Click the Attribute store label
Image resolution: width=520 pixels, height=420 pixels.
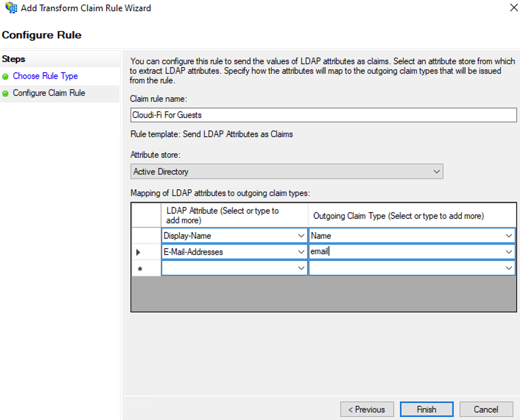coord(155,155)
